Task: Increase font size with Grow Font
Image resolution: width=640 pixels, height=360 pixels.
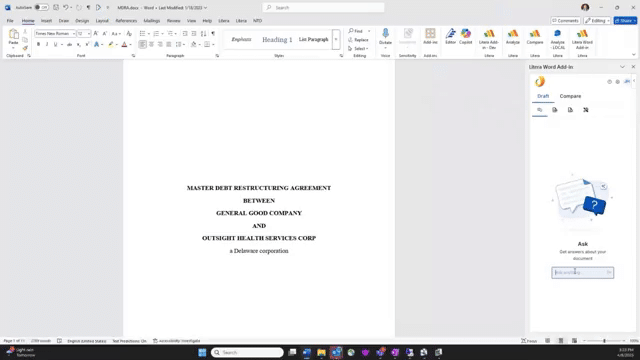Action: (x=96, y=33)
